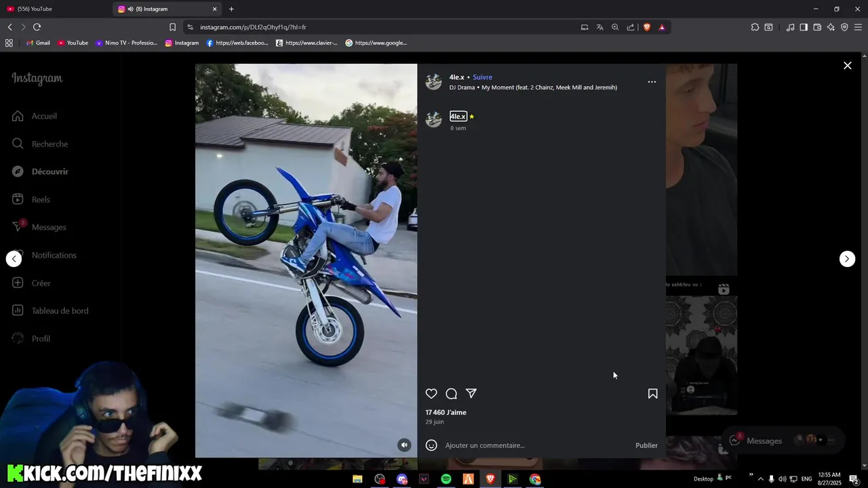Image resolution: width=868 pixels, height=488 pixels.
Task: Open the Gmail bookmark
Action: point(38,43)
